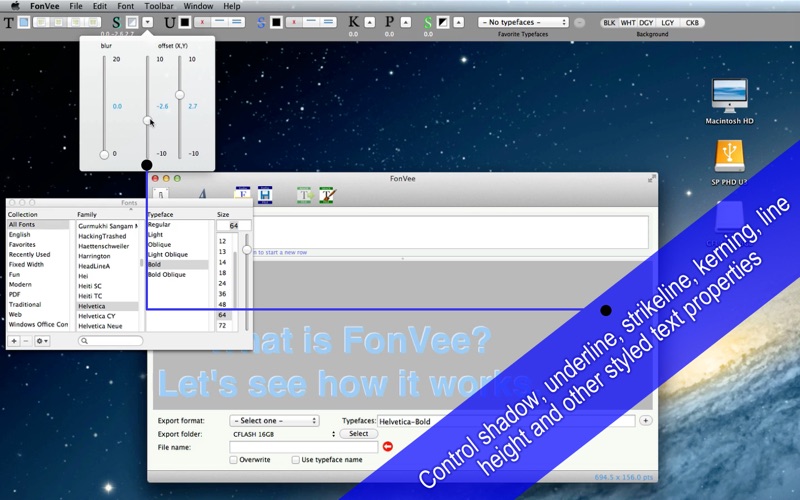Choose single-line underline style
The image size is (800, 500).
tap(220, 22)
